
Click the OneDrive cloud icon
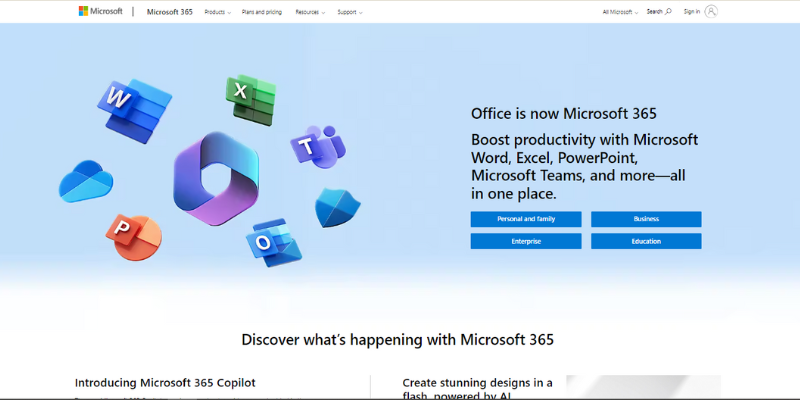click(x=86, y=181)
